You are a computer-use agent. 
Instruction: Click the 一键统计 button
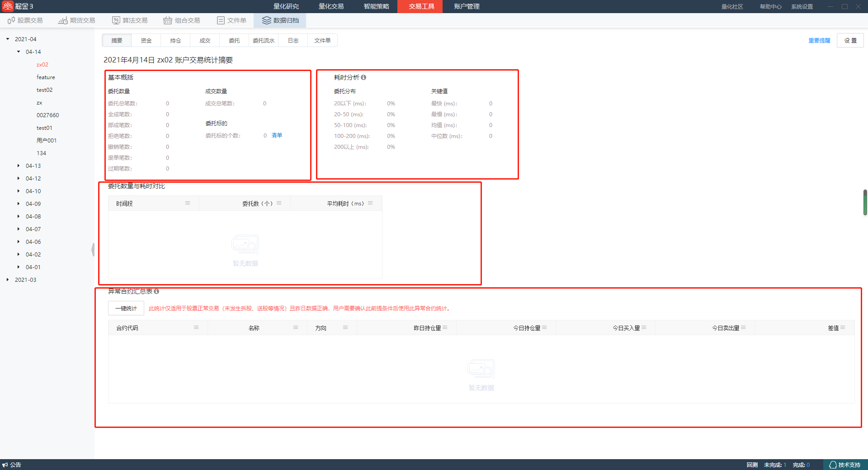pos(126,308)
